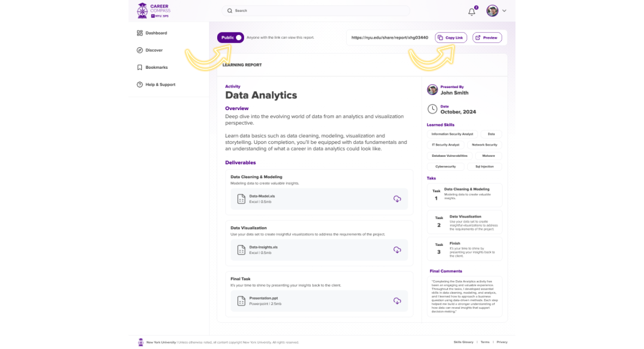The height and width of the screenshot is (349, 644).
Task: Select the Cybersecurity skill tag
Action: pos(445,167)
